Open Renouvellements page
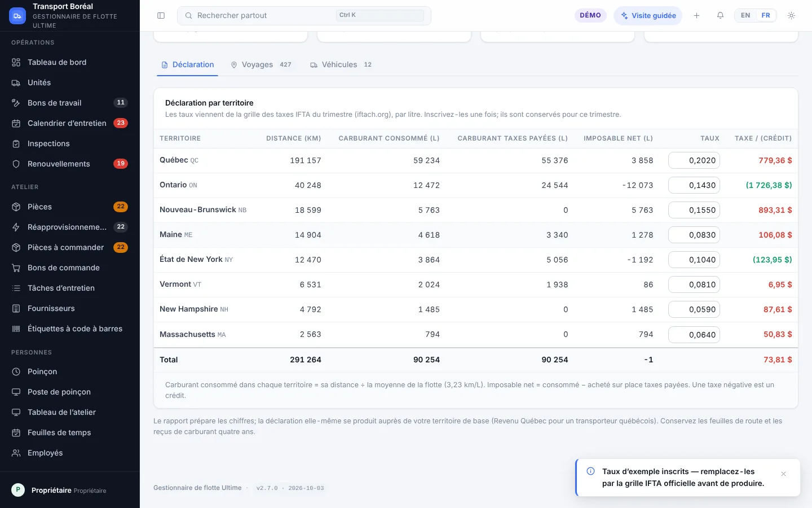The image size is (812, 508). (x=70, y=164)
